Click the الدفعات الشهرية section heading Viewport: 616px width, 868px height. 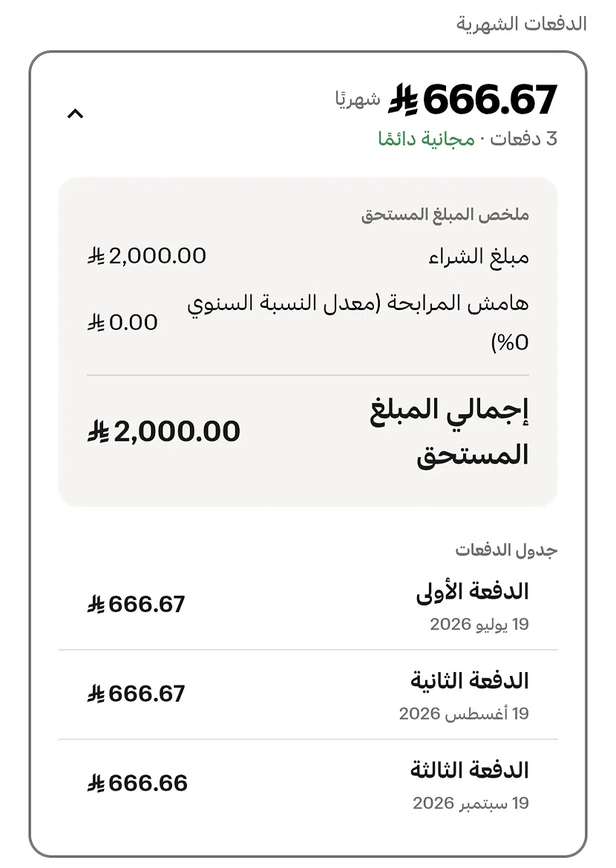point(521,24)
